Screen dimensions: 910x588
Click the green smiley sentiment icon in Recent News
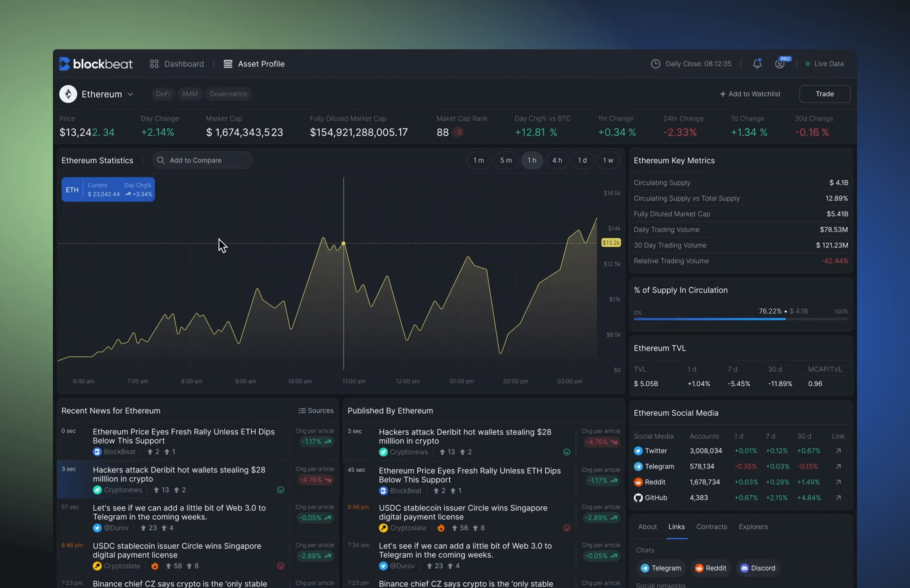281,490
